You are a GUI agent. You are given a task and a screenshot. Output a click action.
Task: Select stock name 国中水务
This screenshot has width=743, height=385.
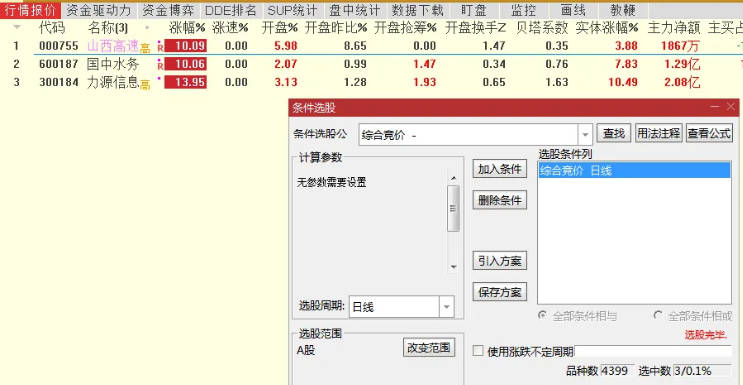point(113,64)
